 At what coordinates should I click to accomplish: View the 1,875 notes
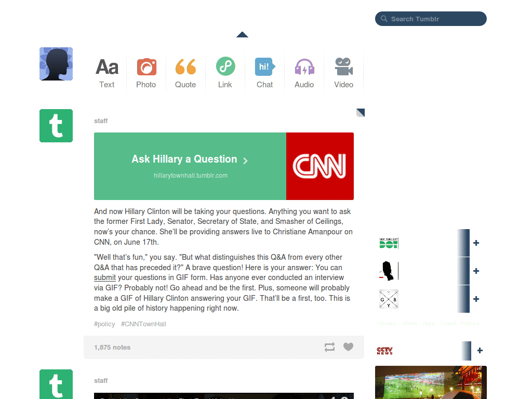tap(112, 348)
